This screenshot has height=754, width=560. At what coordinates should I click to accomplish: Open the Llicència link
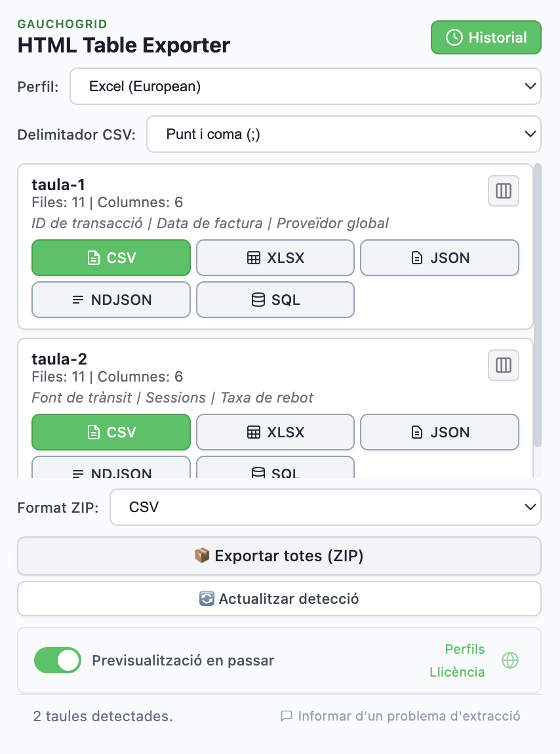(x=457, y=672)
